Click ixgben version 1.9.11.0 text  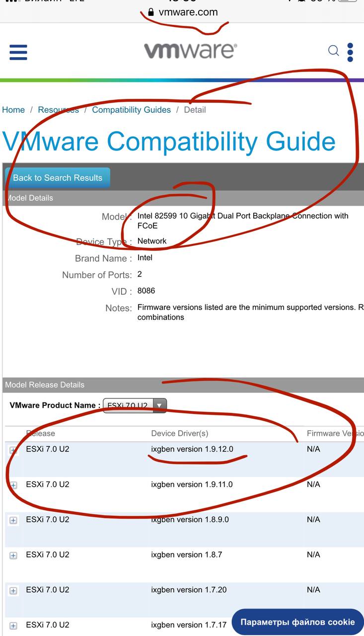(192, 484)
